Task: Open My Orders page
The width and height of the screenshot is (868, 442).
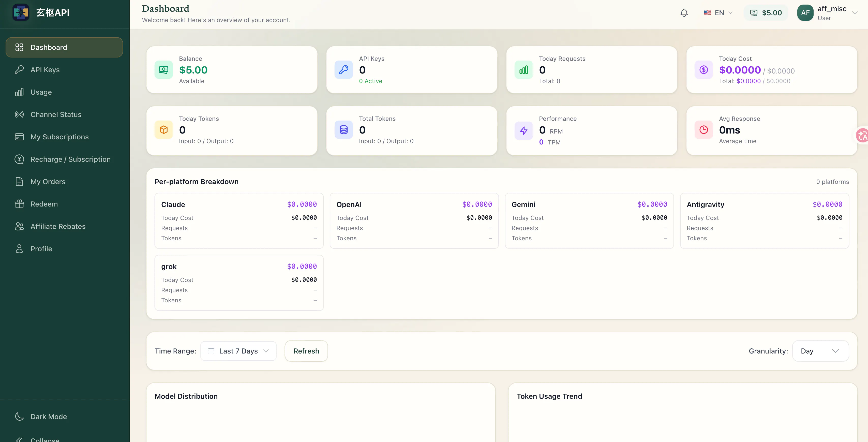Action: click(x=64, y=182)
